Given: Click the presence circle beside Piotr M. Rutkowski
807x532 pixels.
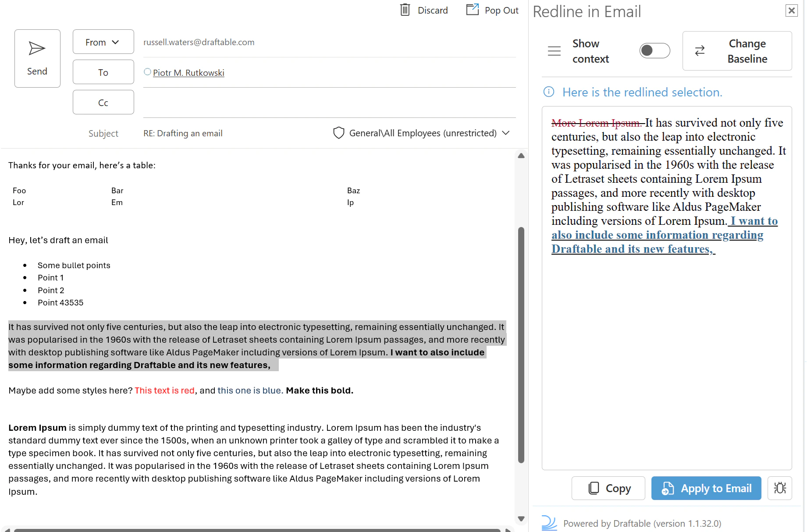Looking at the screenshot, I should pos(147,72).
